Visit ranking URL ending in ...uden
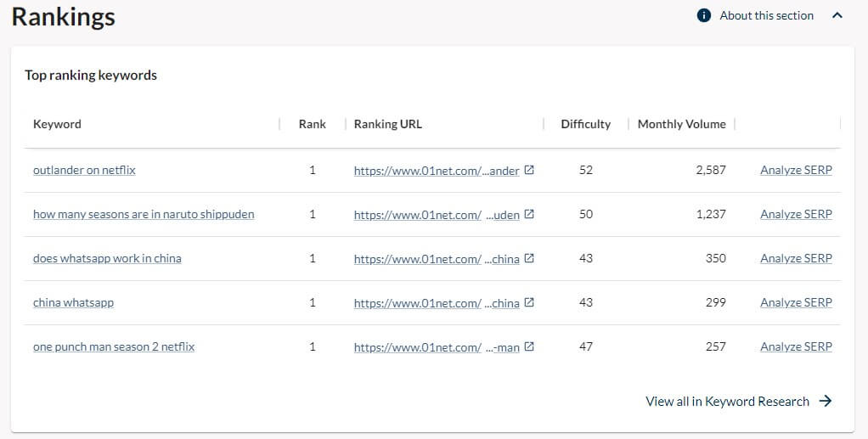868x439 pixels. [x=437, y=215]
